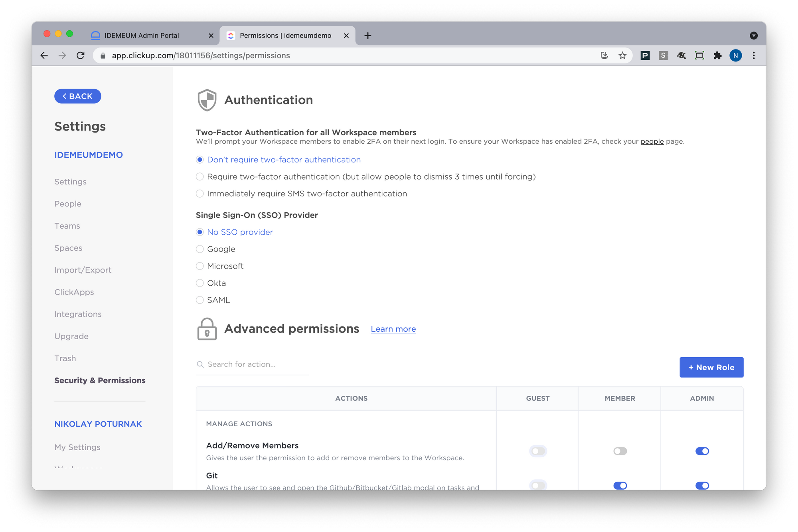Click the install app icon in the address bar
798x532 pixels.
604,55
